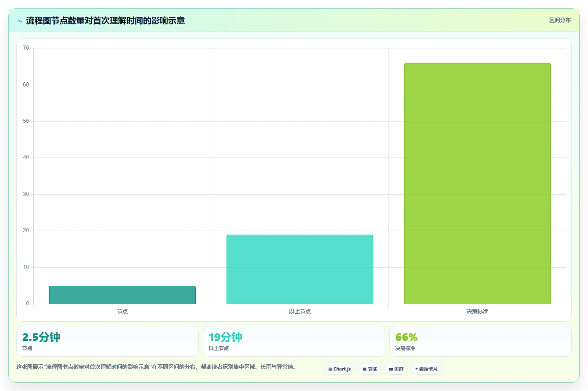Open the 2.5分钟 节点 stat card
588x391 pixels.
107,341
